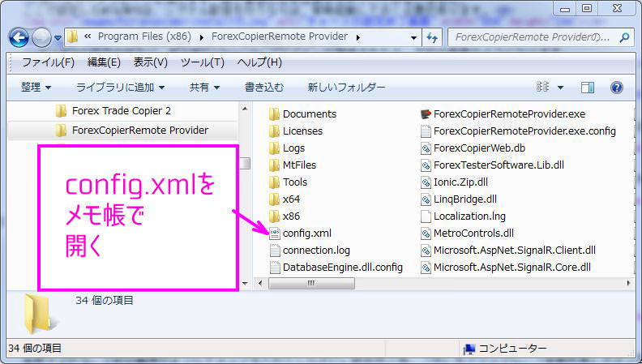Click the file list scroll left arrow
This screenshot has height=364, width=642.
click(x=259, y=284)
